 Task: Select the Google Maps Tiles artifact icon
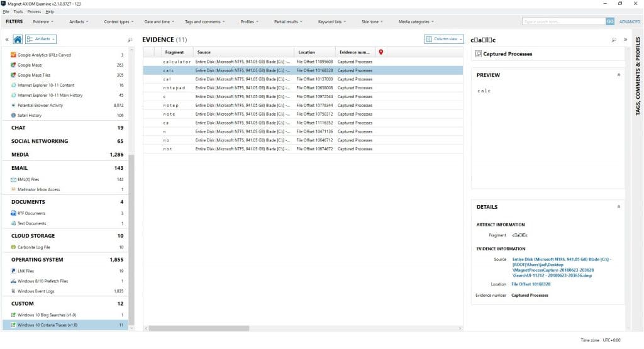13,75
